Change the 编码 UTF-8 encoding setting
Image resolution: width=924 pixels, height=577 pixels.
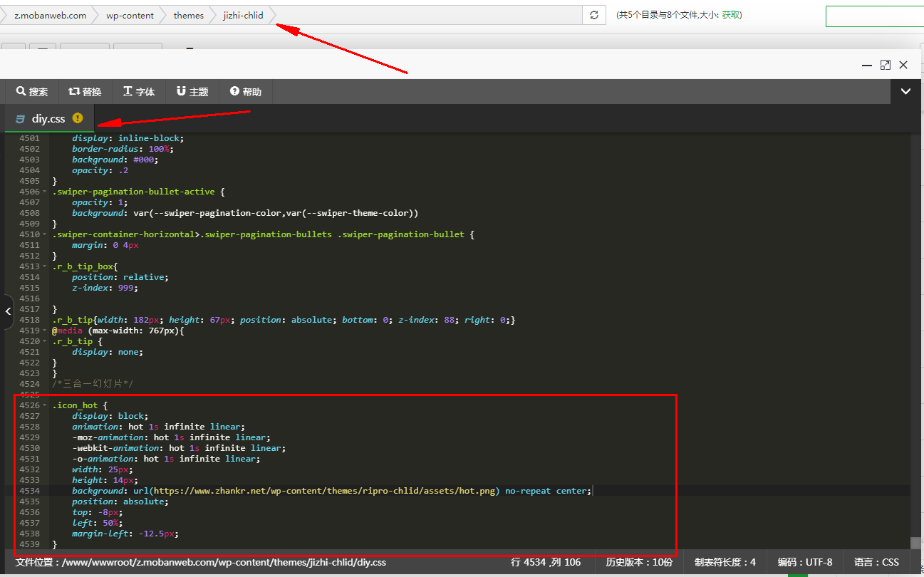[804, 562]
